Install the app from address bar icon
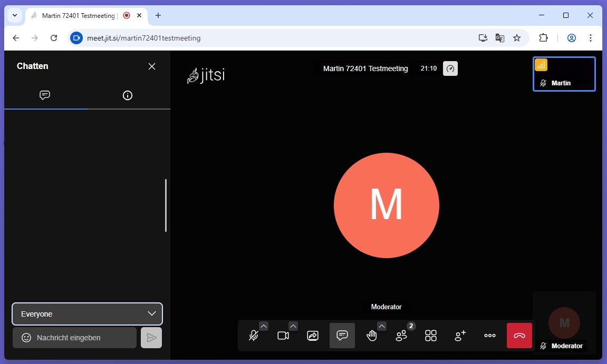 tap(483, 38)
